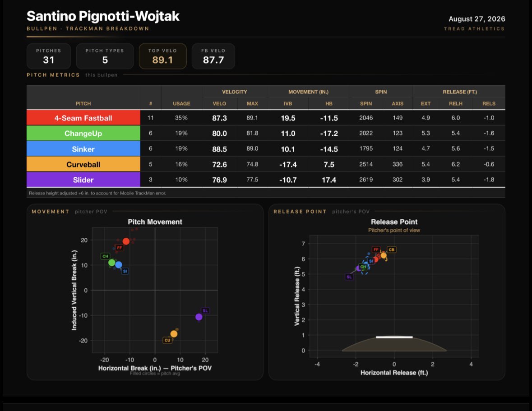
Task: Click the orange curveball dot in Pitch Movement
Action: point(174,334)
